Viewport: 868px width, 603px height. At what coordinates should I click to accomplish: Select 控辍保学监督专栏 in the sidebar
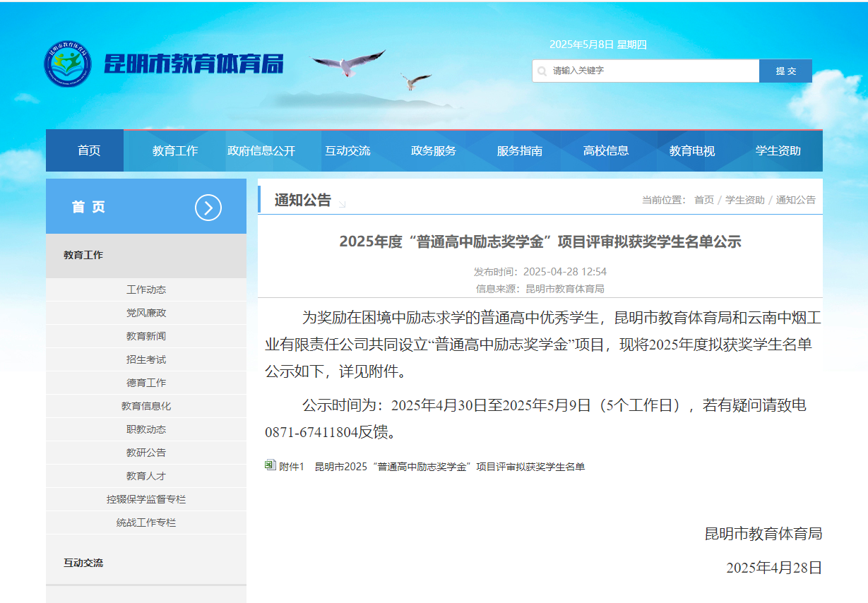coord(146,499)
